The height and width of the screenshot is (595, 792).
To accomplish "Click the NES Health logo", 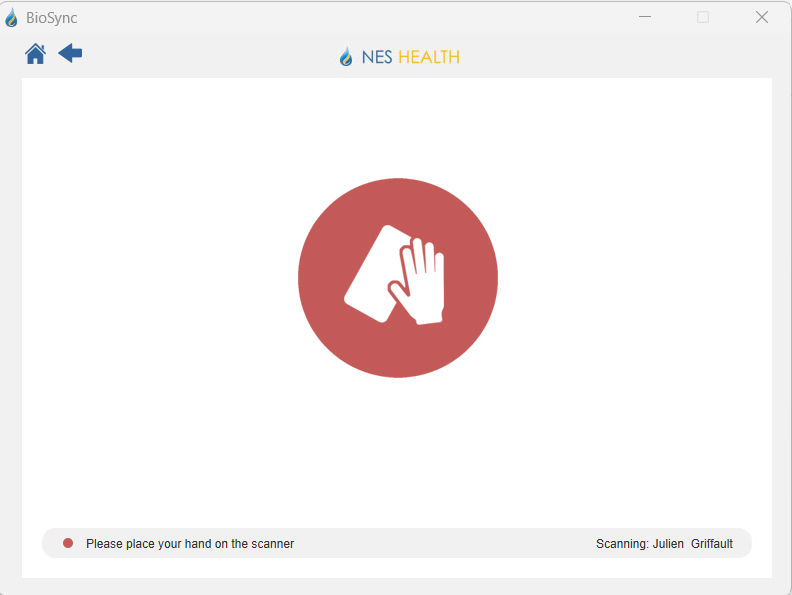I will [x=399, y=57].
